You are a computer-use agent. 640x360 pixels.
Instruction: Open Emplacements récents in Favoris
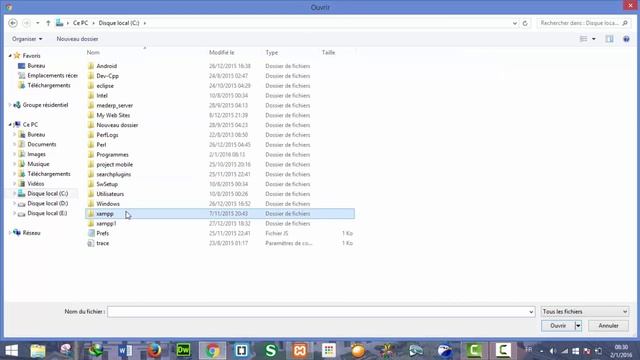coord(52,76)
